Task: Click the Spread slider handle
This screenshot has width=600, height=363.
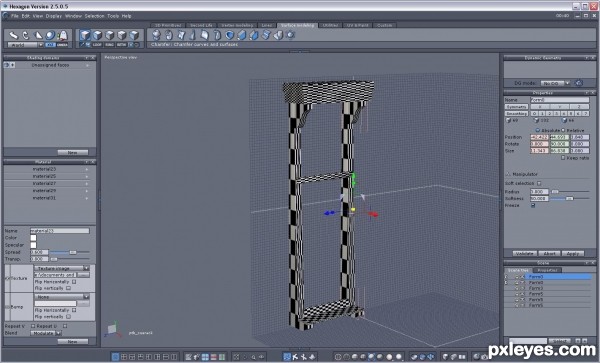Action: click(x=72, y=252)
